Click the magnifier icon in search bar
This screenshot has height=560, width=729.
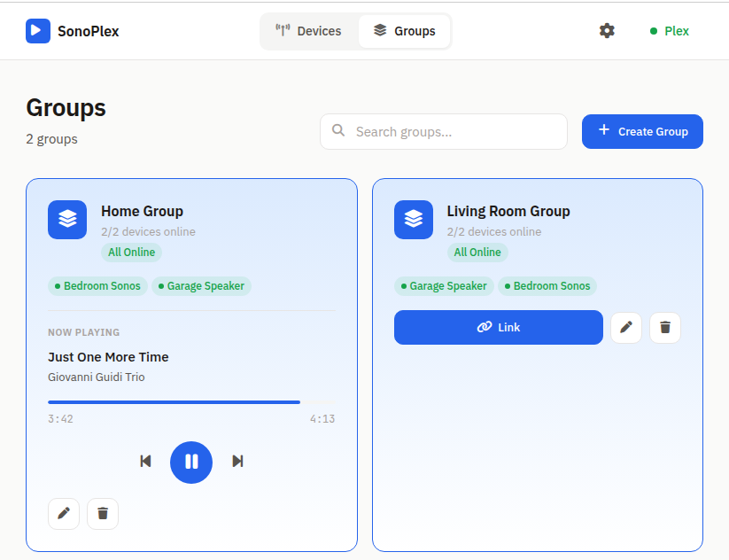[338, 131]
